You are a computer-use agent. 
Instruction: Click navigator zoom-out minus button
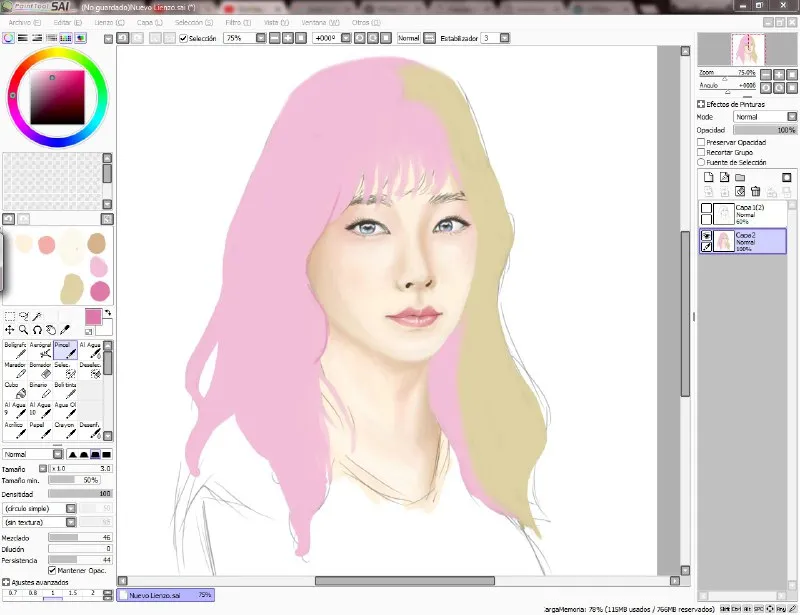[x=765, y=75]
